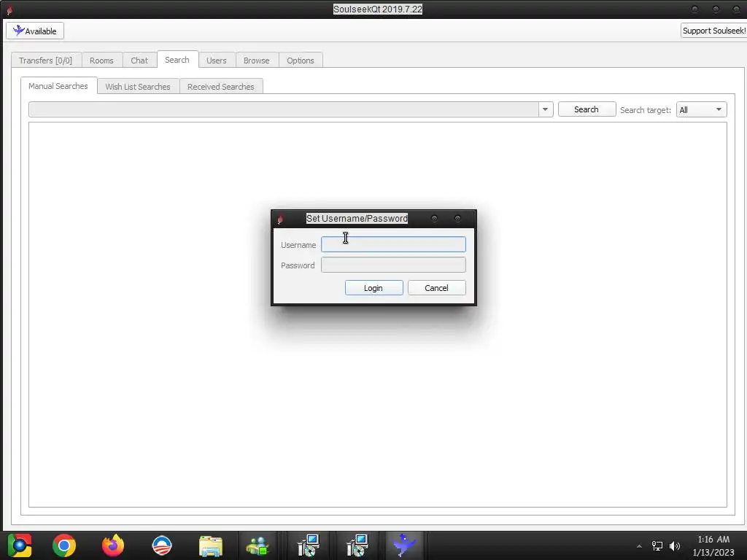This screenshot has height=560, width=747.
Task: Click the red-white-blue circular logo taskbar icon
Action: pos(161,545)
